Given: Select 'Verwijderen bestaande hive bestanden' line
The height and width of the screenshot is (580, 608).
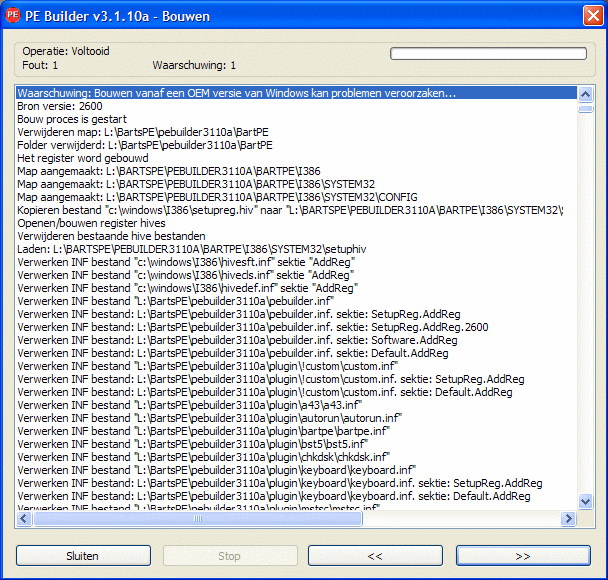Looking at the screenshot, I should pyautogui.click(x=297, y=236).
